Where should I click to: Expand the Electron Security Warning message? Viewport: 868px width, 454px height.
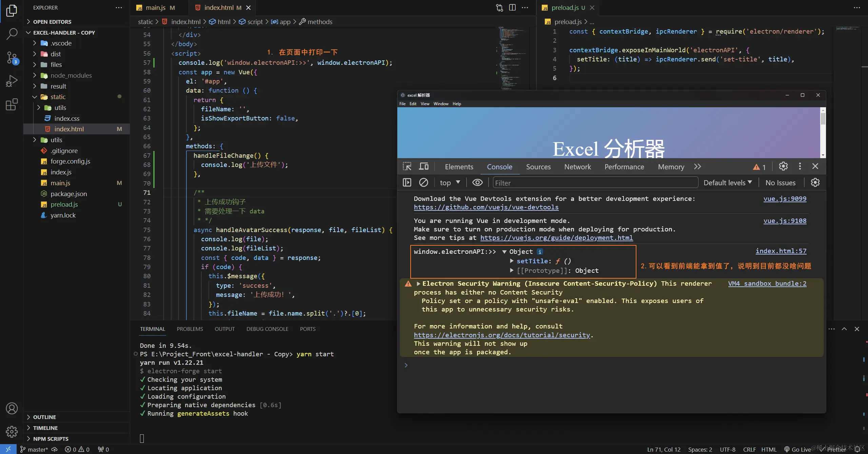tap(418, 283)
